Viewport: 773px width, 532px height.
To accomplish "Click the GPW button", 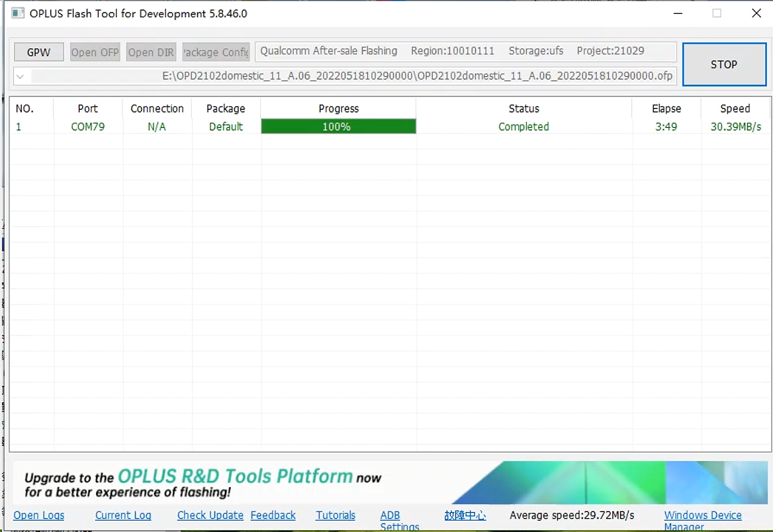I will pyautogui.click(x=39, y=52).
